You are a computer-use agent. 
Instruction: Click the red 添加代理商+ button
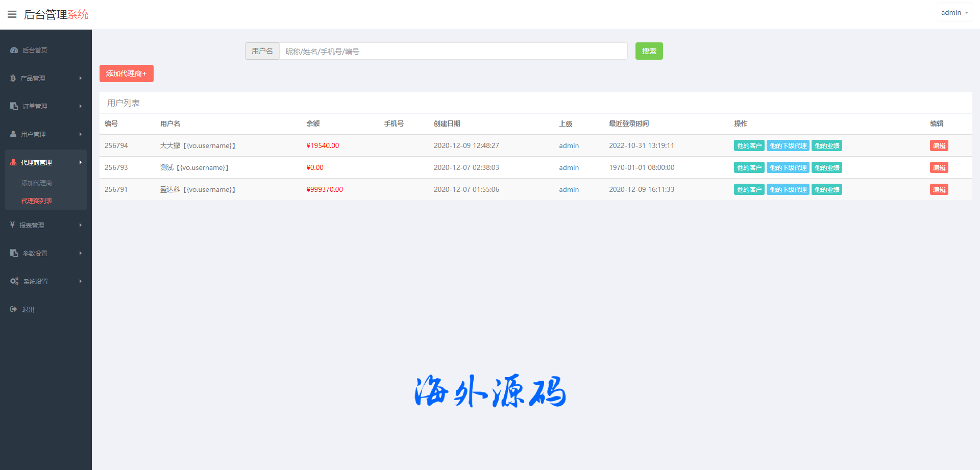click(x=126, y=73)
